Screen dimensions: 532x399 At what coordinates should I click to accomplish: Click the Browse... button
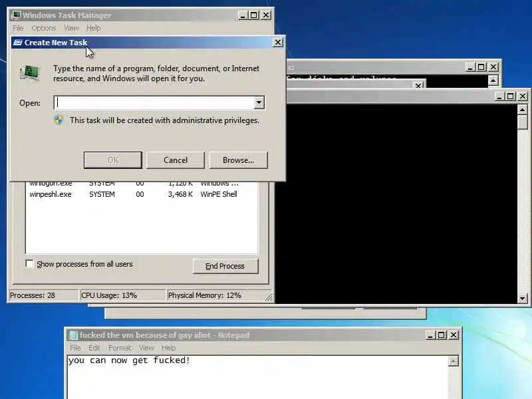pos(239,160)
